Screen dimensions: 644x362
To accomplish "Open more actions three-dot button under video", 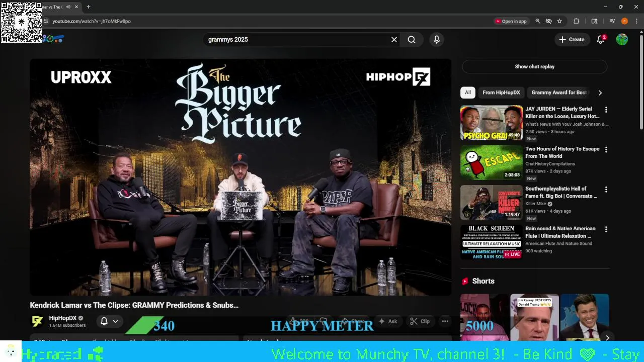I will point(445,321).
